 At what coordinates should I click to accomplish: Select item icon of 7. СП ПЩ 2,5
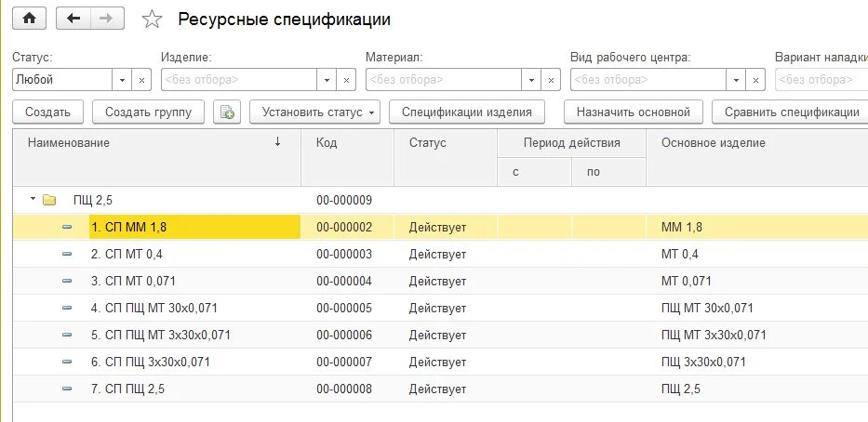pos(68,389)
